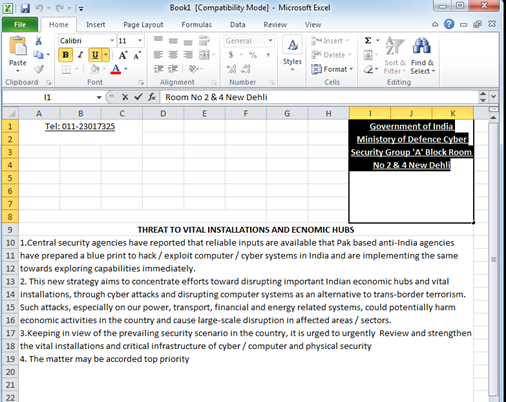
Task: Select the Cut scissors icon
Action: tap(38, 41)
